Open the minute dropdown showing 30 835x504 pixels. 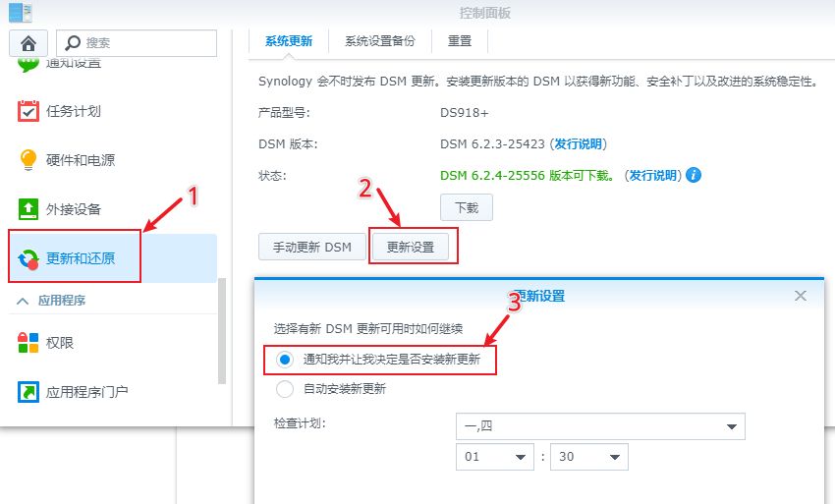tap(589, 457)
